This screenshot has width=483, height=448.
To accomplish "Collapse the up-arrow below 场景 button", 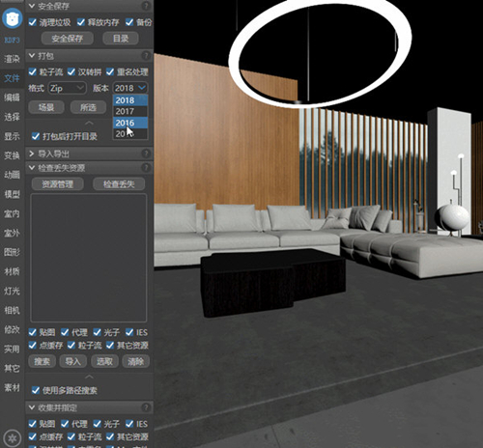I will pyautogui.click(x=89, y=123).
